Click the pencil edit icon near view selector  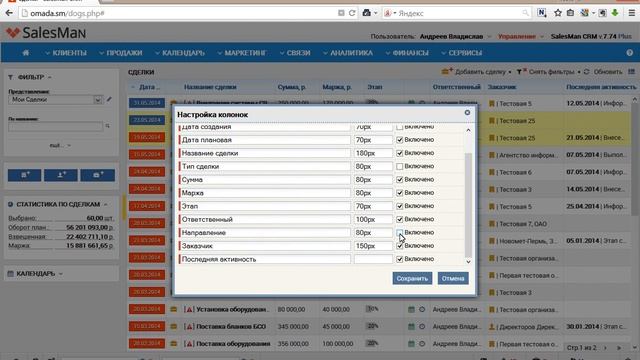click(109, 99)
